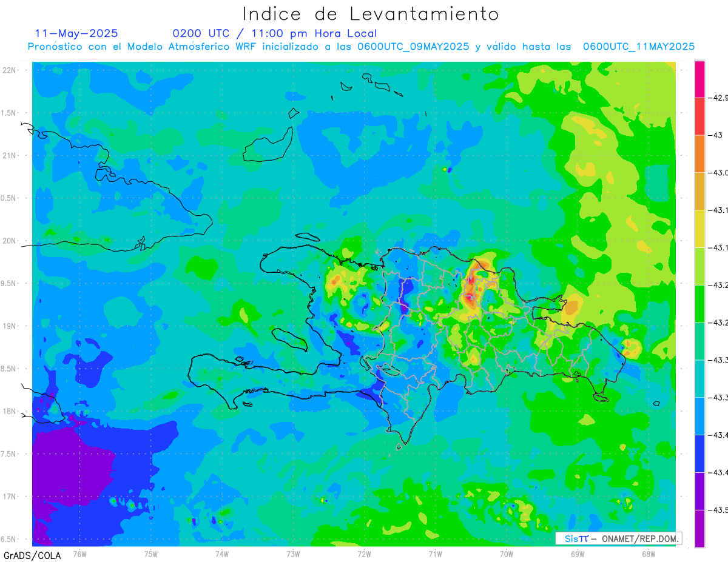Click the GrADS/COLA credit text

tap(32, 555)
